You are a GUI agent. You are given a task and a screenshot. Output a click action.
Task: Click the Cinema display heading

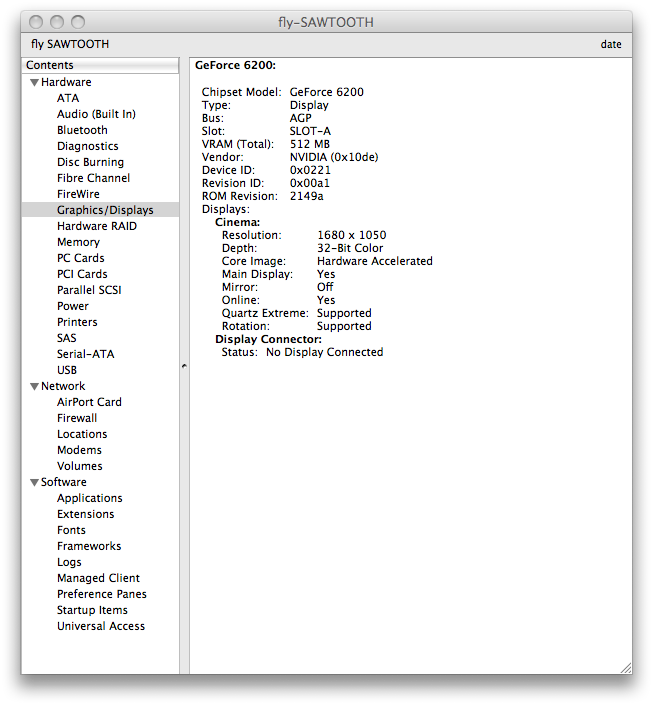(x=237, y=222)
